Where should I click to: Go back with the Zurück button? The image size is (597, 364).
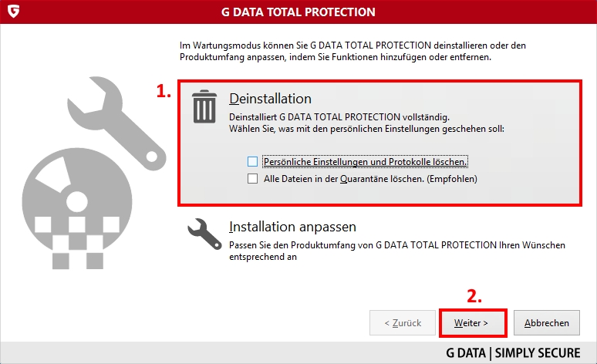tap(403, 323)
